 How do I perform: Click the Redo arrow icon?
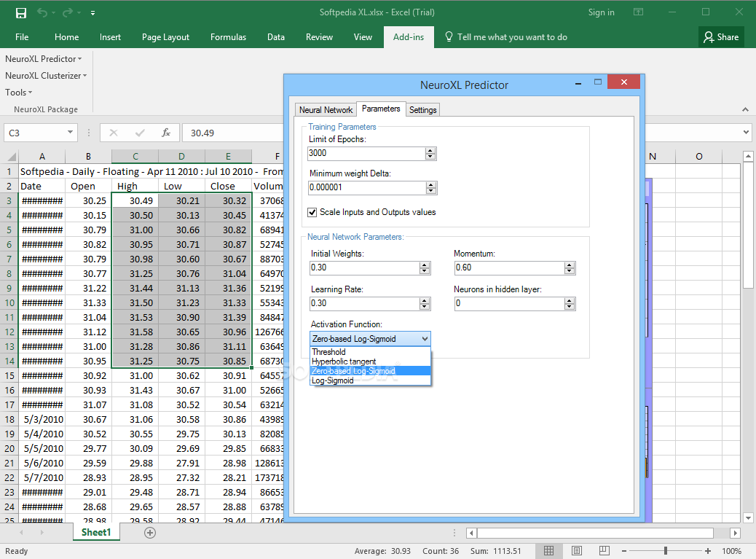coord(68,12)
